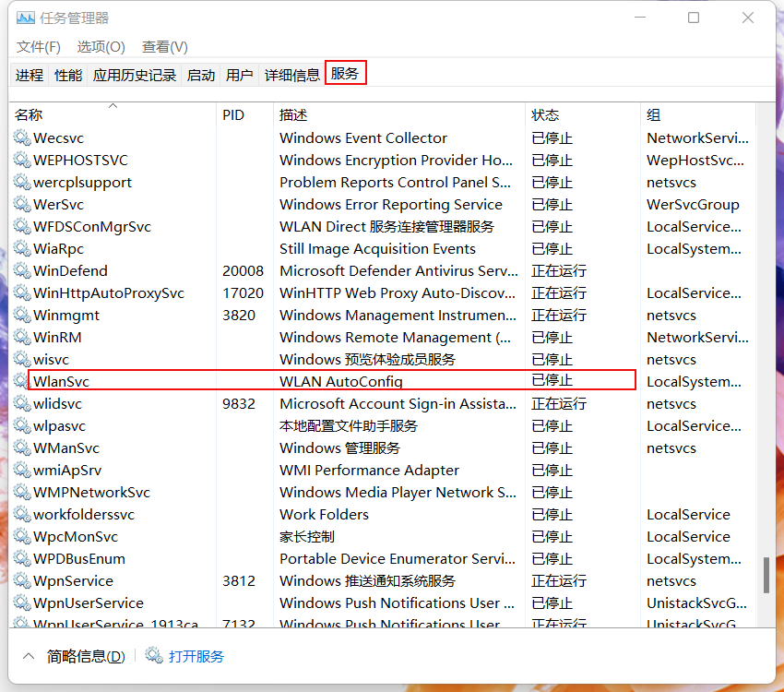This screenshot has width=784, height=692.
Task: Click the 简略信息(D) button
Action: point(86,656)
